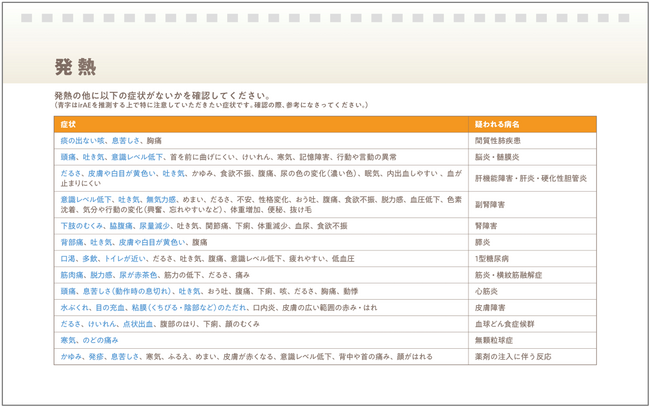Image resolution: width=650 pixels, height=407 pixels.
Task: Select the cell '腎障害'
Action: [x=532, y=226]
